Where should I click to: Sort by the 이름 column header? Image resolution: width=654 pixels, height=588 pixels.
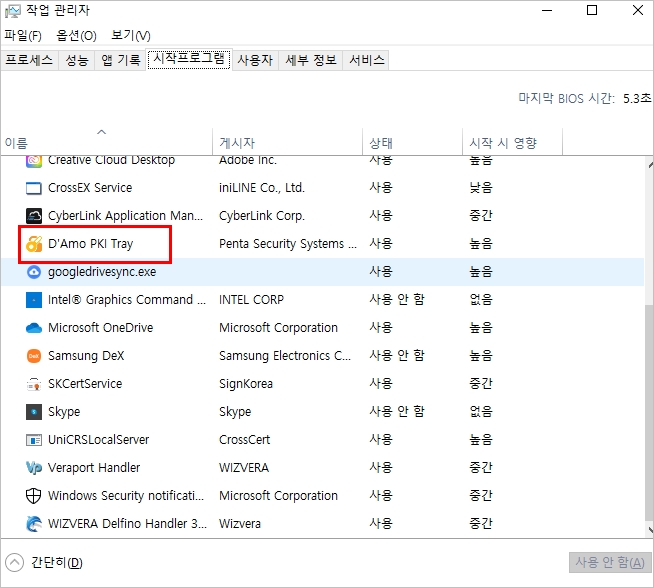pyautogui.click(x=106, y=143)
